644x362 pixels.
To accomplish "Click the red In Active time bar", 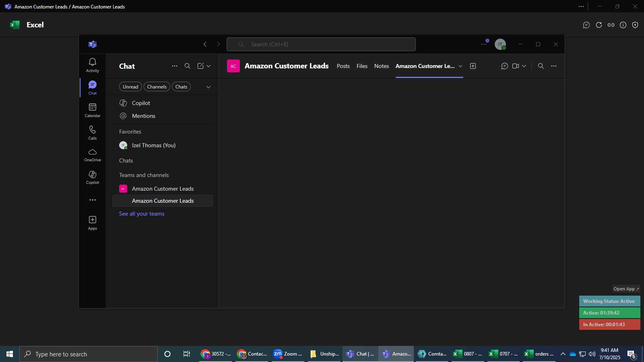I will click(x=609, y=325).
